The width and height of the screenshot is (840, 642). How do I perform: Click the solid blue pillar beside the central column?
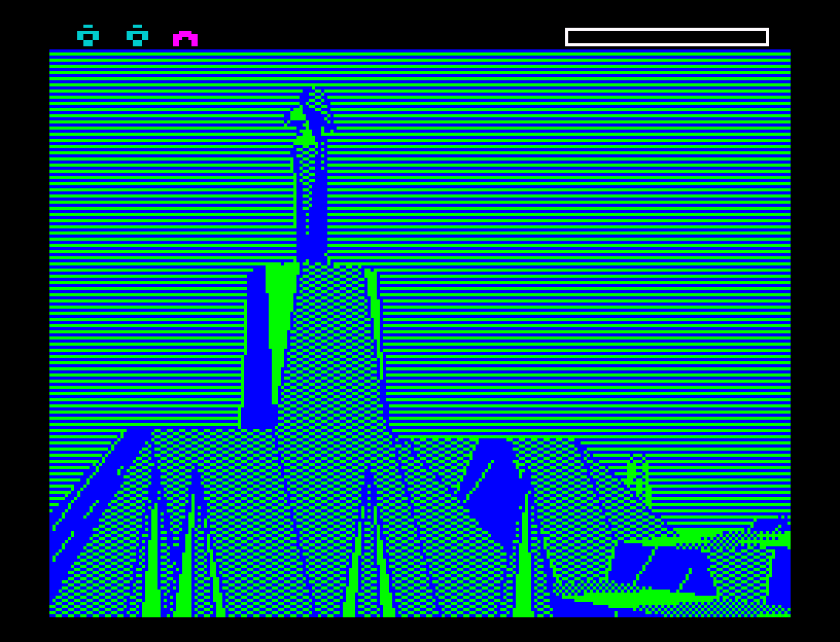[257, 348]
